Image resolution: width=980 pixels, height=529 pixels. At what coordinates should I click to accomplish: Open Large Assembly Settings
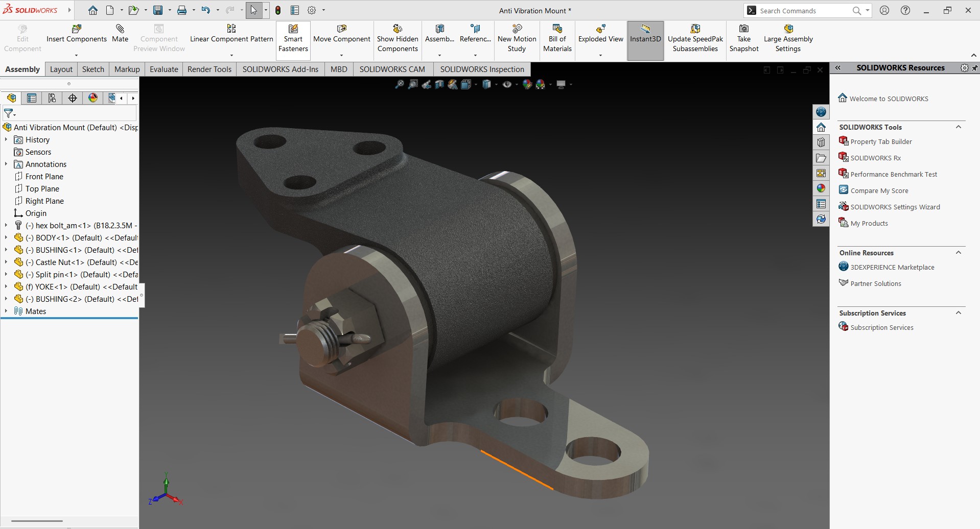point(788,39)
